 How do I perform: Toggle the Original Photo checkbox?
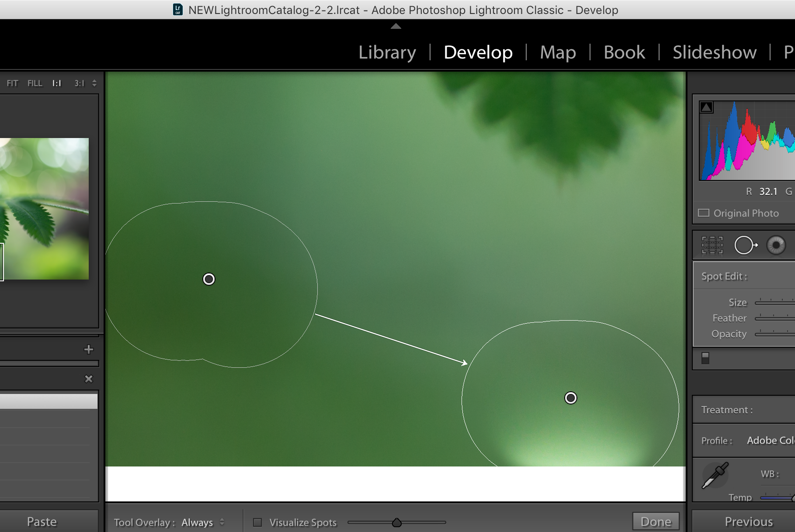pyautogui.click(x=704, y=213)
